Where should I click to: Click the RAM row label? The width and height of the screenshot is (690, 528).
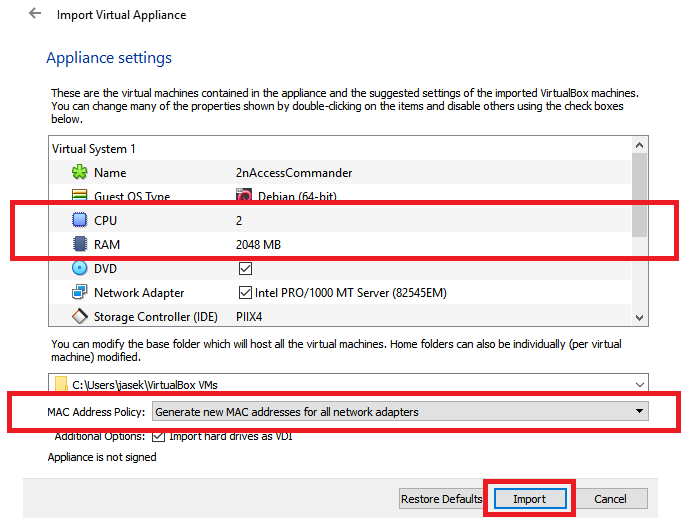[x=107, y=244]
